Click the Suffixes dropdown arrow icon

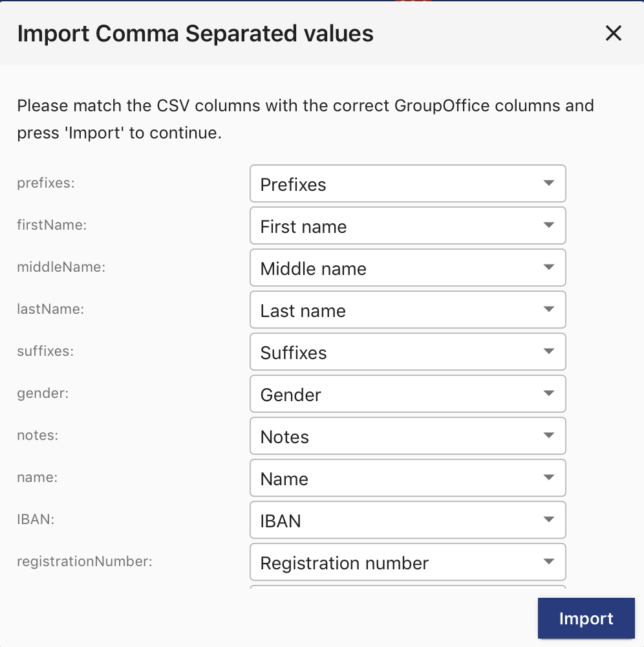pyautogui.click(x=548, y=351)
